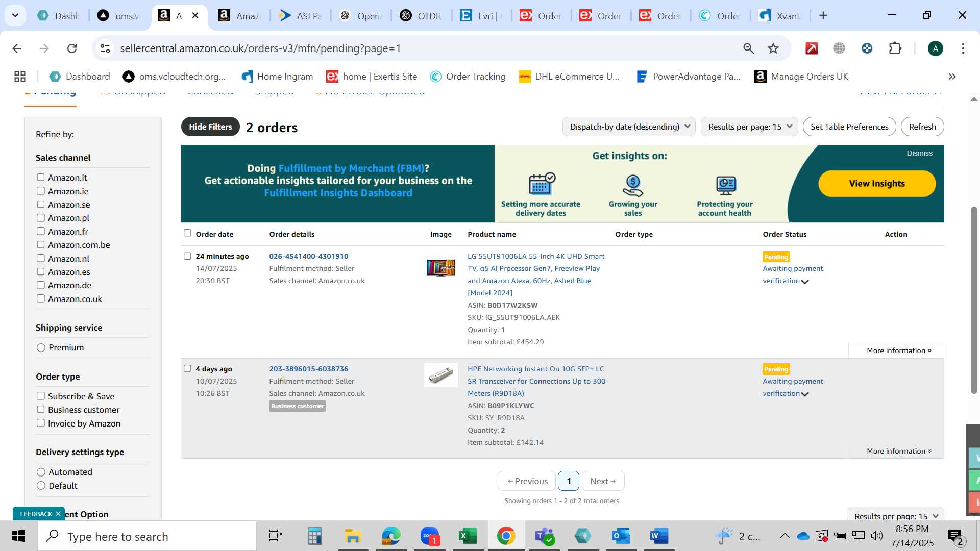
Task: Click the orders Refresh button
Action: coord(922,127)
